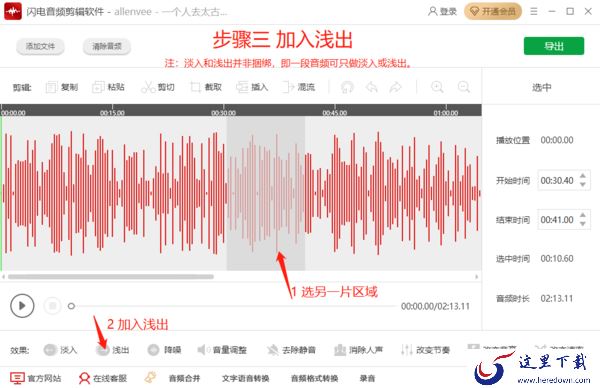Apply Remove Vocals (消除人声) effect
This screenshot has height=388, width=600.
(358, 350)
